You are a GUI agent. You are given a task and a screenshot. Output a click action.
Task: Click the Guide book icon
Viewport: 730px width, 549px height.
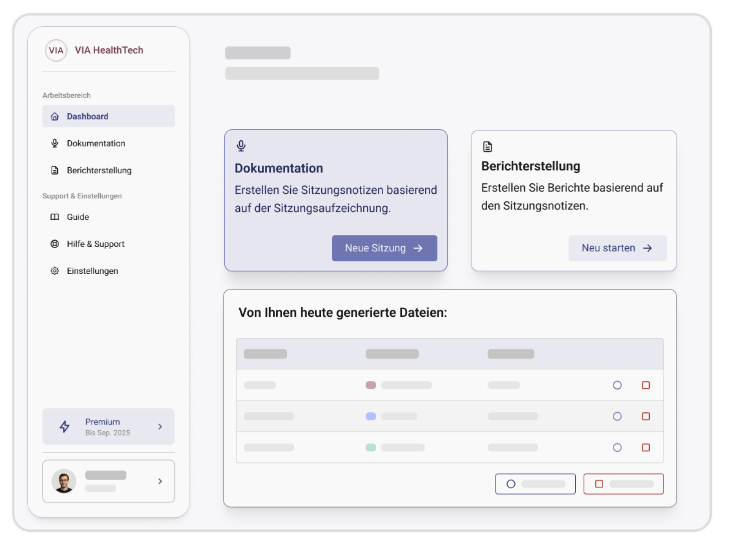tap(54, 217)
